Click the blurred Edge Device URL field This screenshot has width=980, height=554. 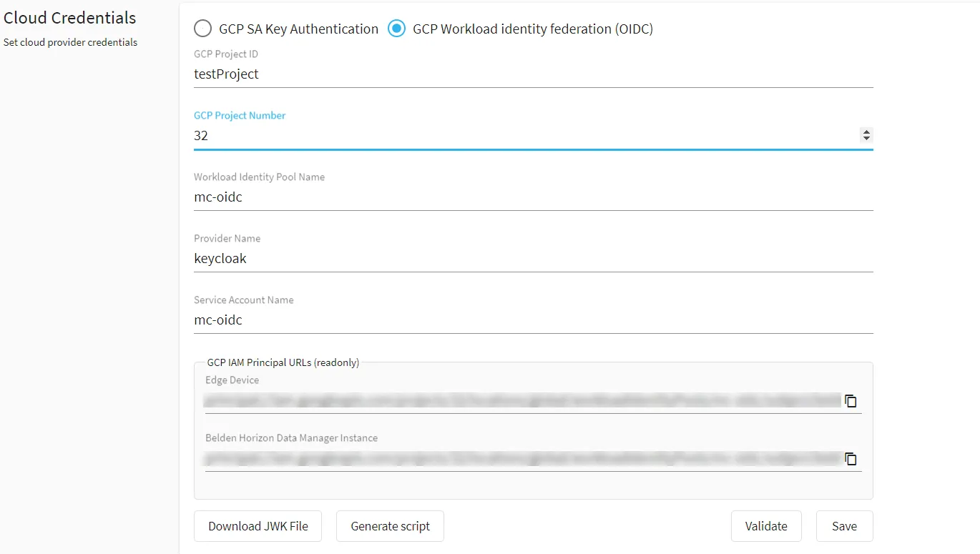523,400
